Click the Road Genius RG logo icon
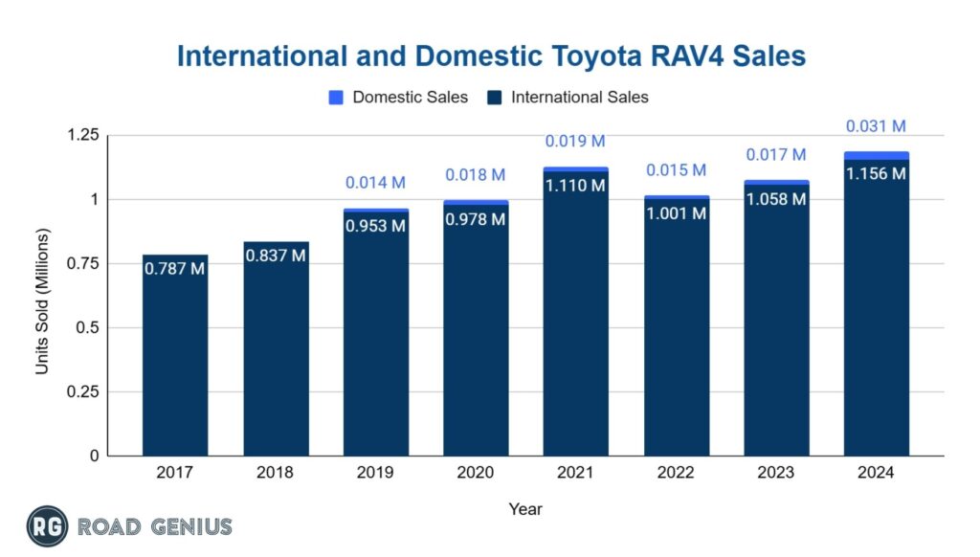Screen dimensions: 980x557 tap(46, 525)
